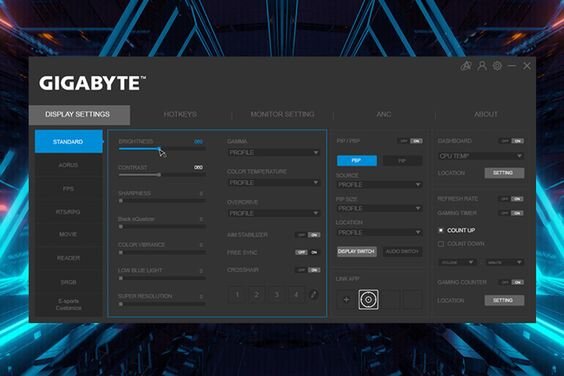Viewport: 564px width, 376px height.
Task: Click the Contrast value field
Action: coord(199,167)
